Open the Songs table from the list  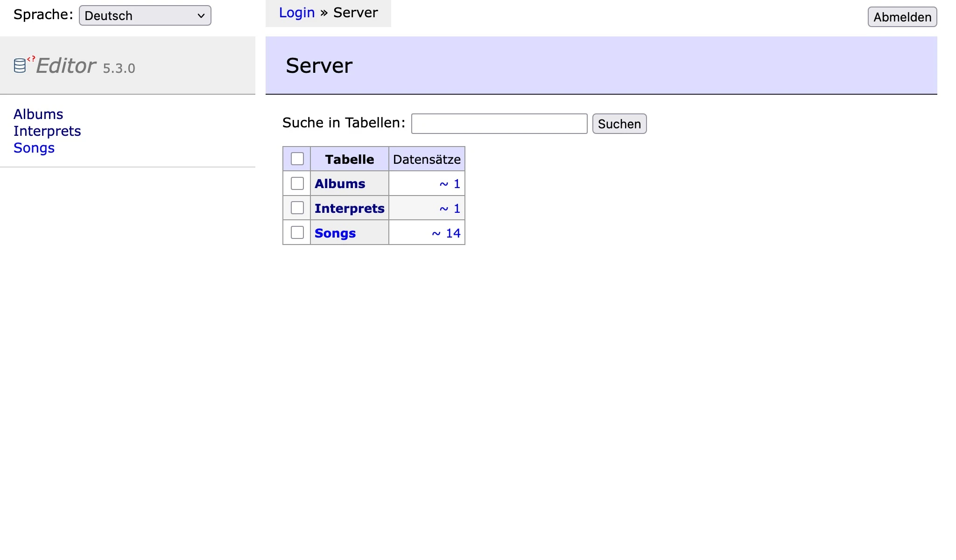click(335, 232)
